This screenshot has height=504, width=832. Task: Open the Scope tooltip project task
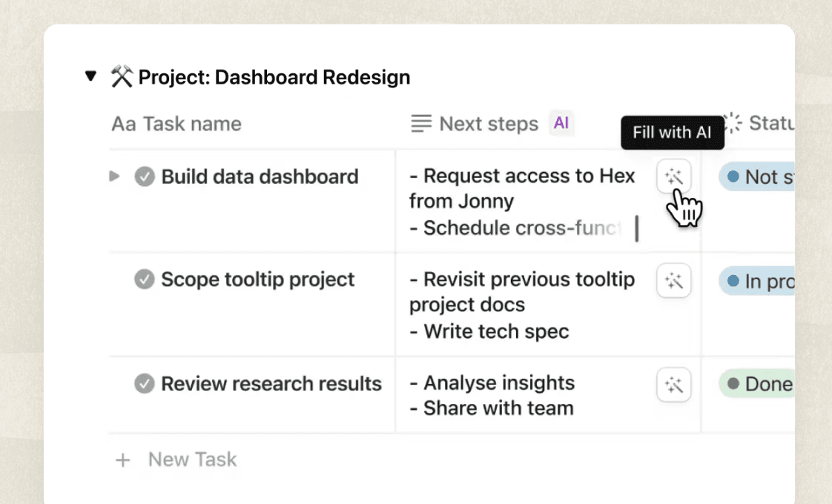coord(258,279)
